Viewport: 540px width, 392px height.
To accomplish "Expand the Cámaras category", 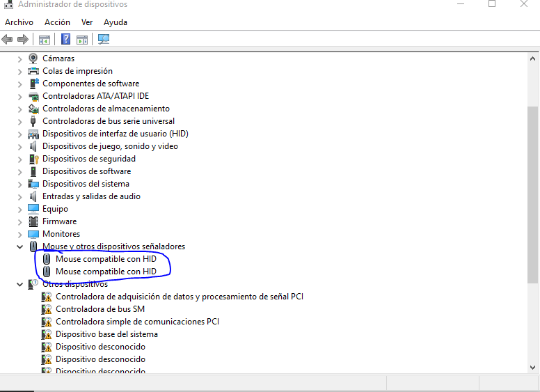I will [x=19, y=59].
